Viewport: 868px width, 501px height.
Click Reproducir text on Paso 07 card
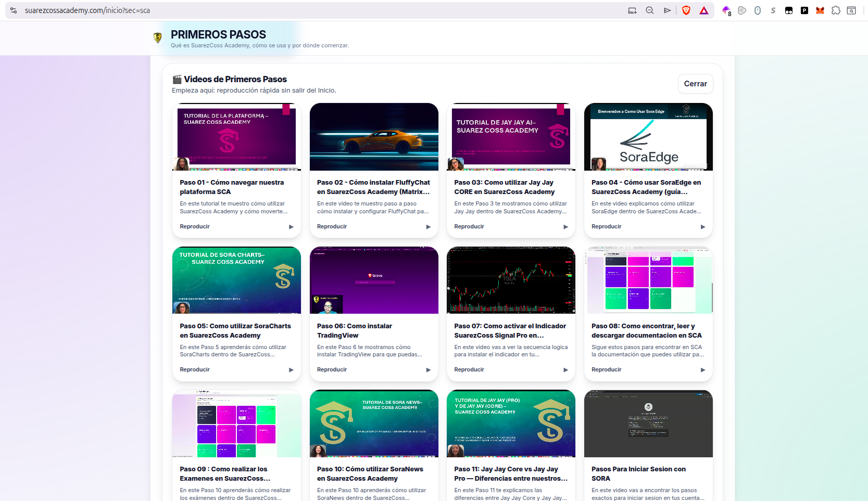pos(469,369)
